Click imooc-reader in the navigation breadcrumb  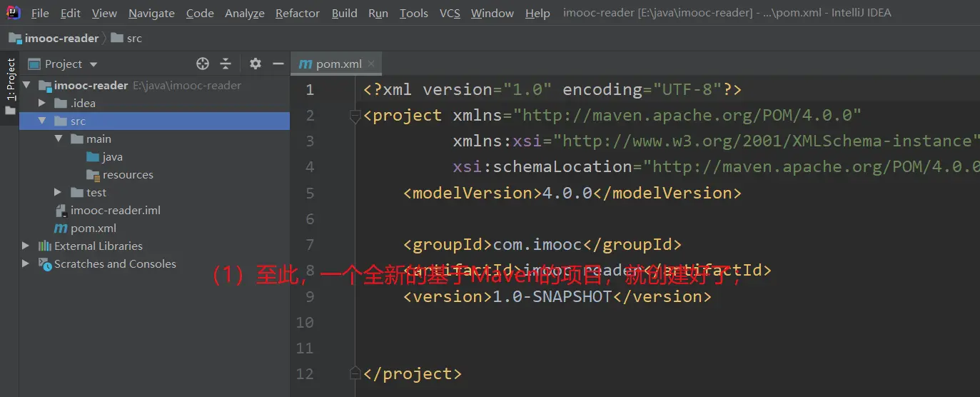pos(54,39)
